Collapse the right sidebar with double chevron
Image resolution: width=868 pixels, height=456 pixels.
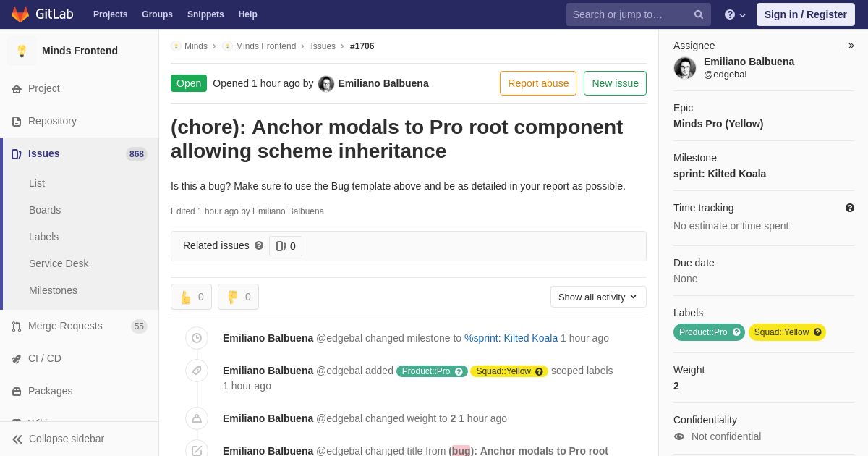[x=851, y=46]
